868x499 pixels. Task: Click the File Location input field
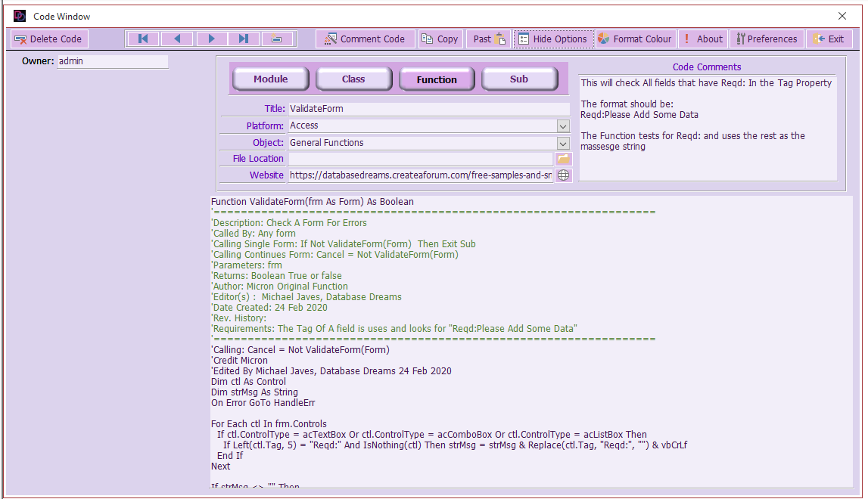(421, 159)
